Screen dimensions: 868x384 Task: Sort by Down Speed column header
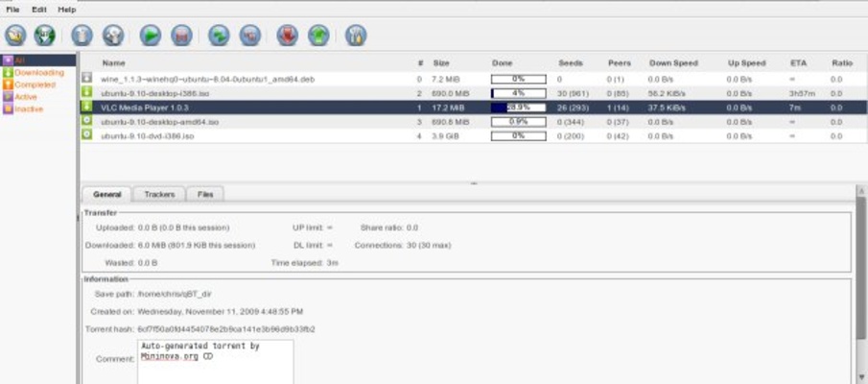coord(673,63)
